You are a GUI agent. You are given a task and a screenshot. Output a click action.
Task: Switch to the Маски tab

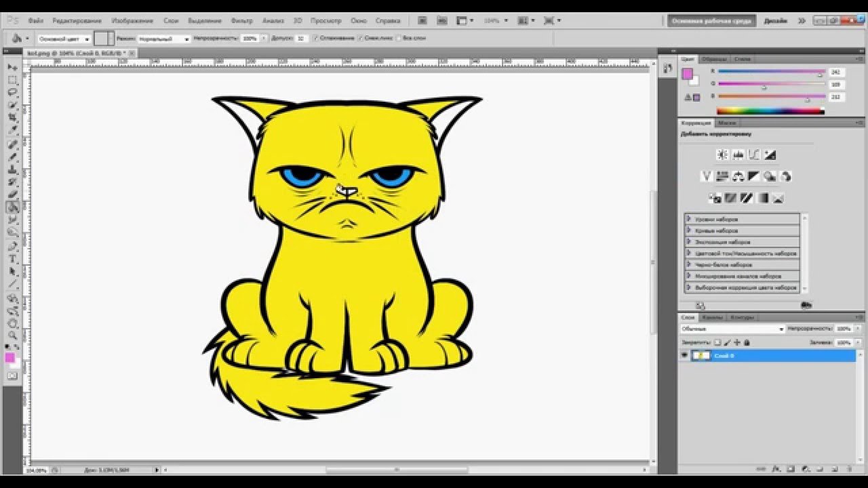coord(727,123)
